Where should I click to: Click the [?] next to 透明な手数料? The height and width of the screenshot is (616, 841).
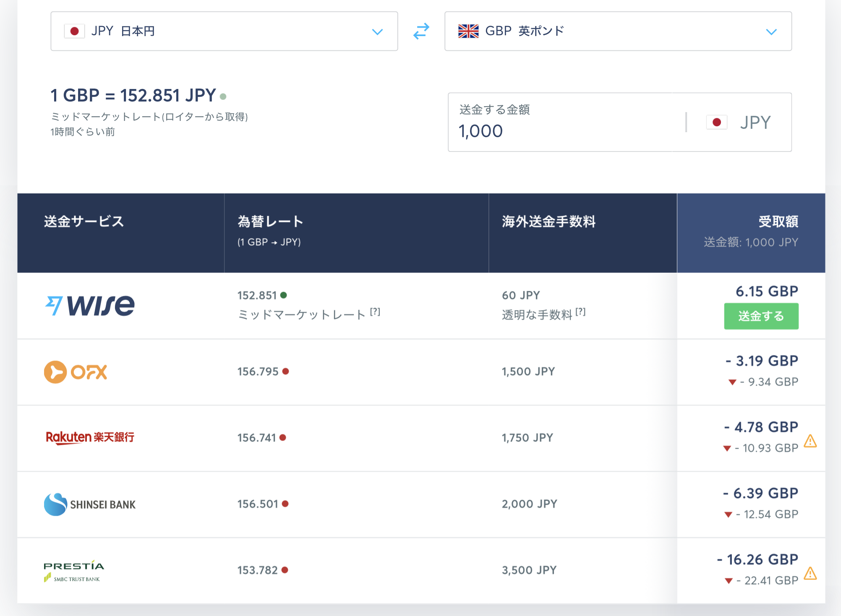coord(580,312)
